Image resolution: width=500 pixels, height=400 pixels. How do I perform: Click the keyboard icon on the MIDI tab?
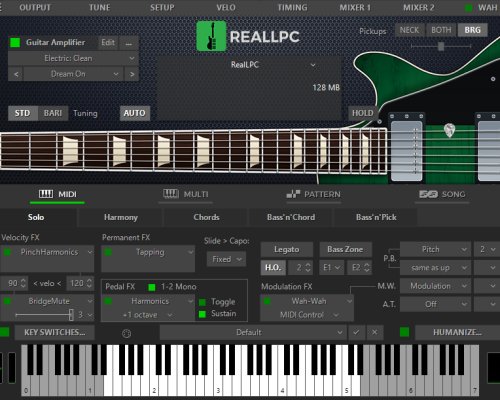[x=46, y=194]
